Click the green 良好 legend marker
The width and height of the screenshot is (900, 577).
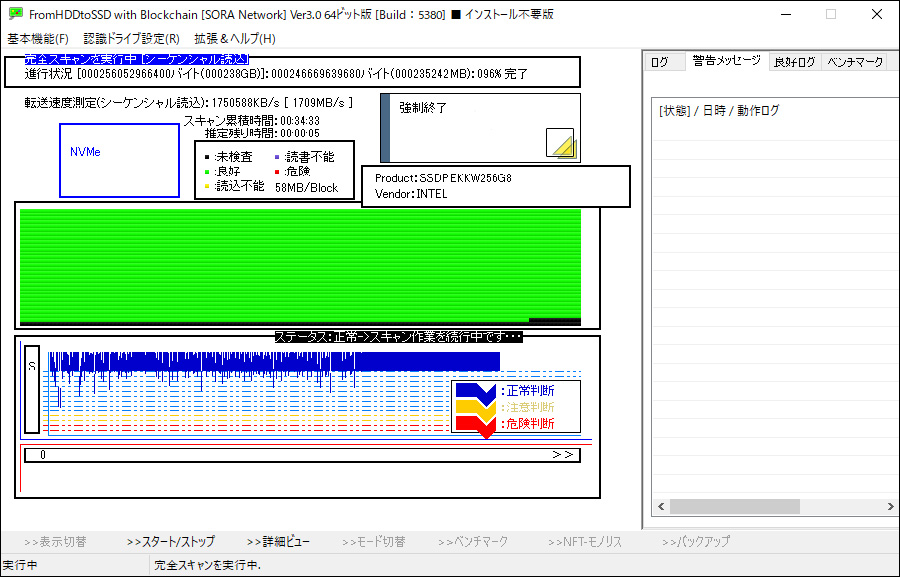pyautogui.click(x=207, y=172)
